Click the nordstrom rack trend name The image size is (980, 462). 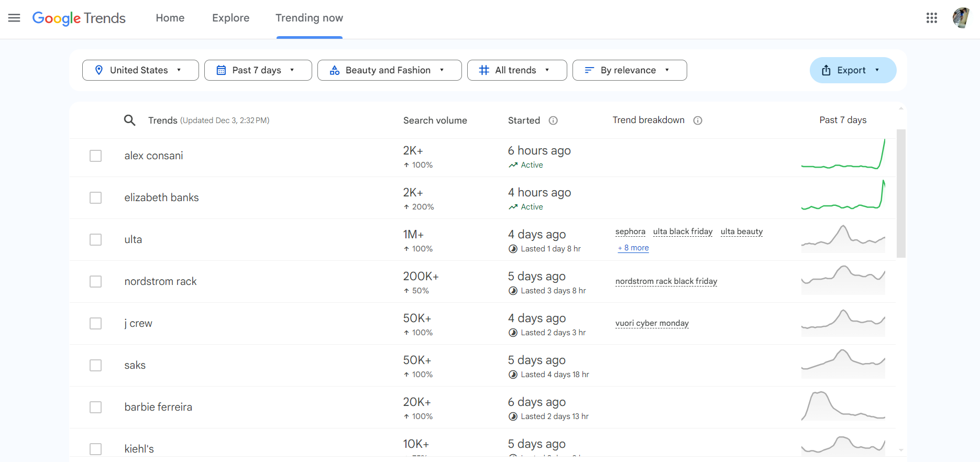[x=160, y=281]
